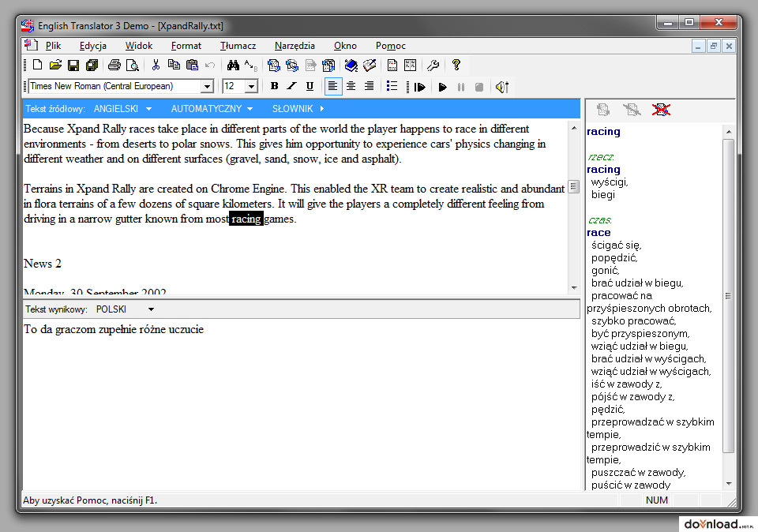This screenshot has height=532, width=758.
Task: Open the AUTOMATYCZNY mode dropdown
Action: click(212, 109)
